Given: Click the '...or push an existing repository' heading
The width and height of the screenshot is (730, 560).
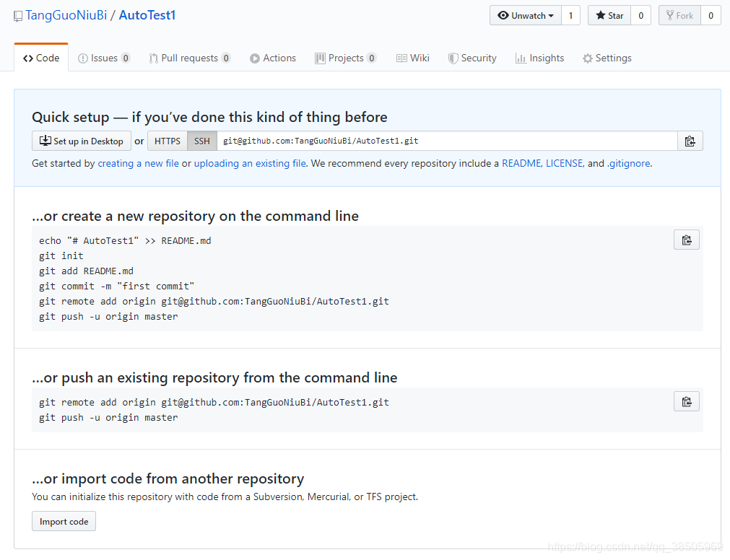Looking at the screenshot, I should 214,377.
